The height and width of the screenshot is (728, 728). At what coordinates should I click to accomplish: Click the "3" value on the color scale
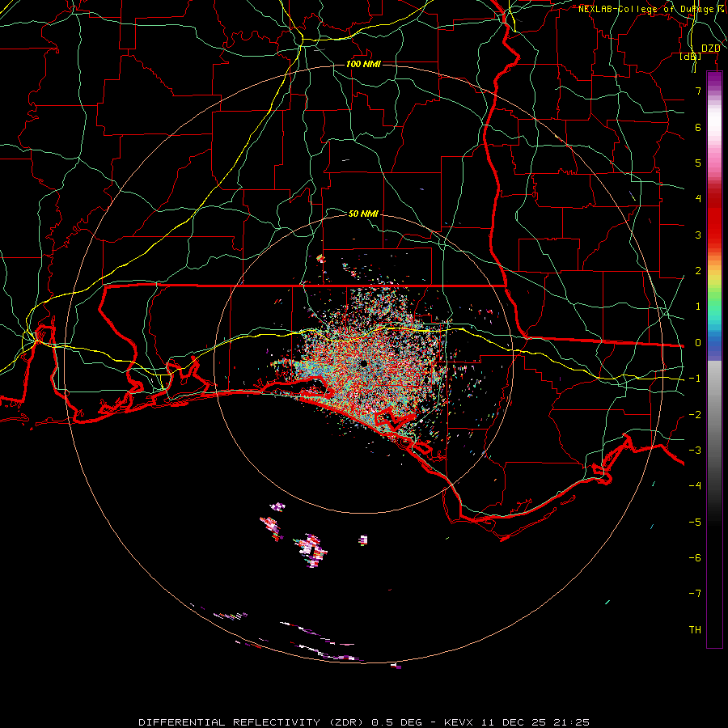point(698,235)
